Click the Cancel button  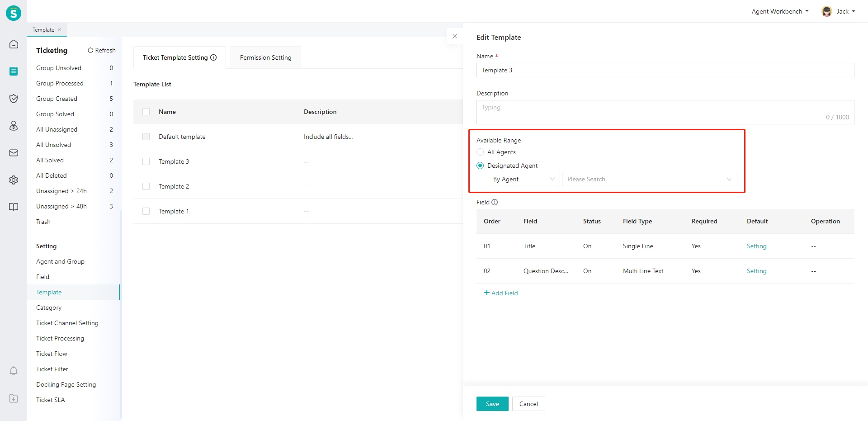coord(528,404)
